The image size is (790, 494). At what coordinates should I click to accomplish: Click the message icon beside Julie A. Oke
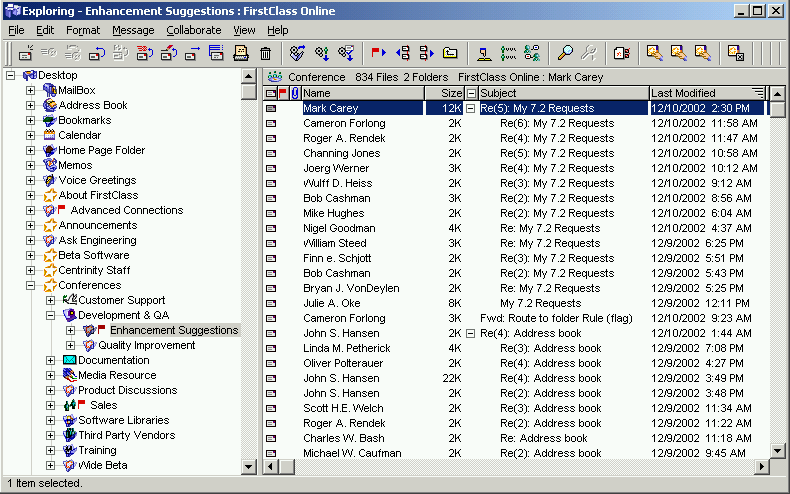click(x=271, y=303)
